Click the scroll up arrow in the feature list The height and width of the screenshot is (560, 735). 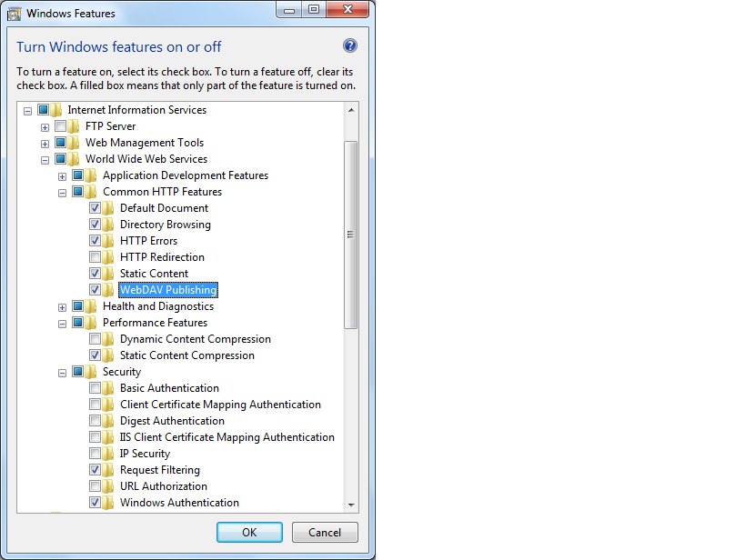(351, 110)
